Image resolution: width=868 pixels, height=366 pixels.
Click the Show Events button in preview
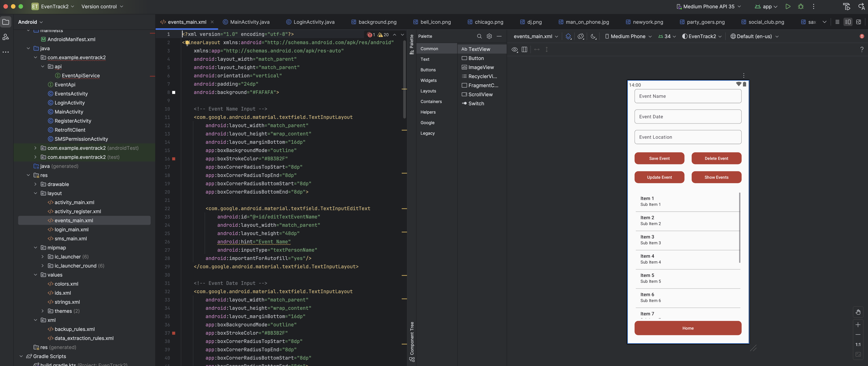[716, 177]
